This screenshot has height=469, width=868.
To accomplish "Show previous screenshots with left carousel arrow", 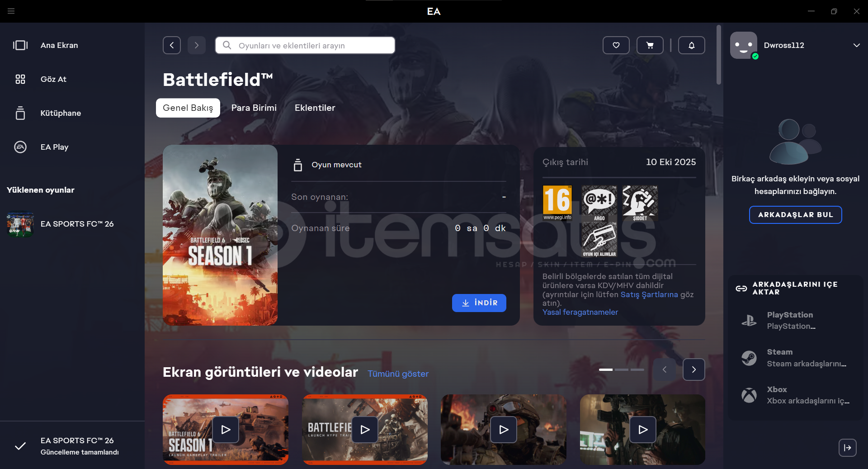I will [x=665, y=370].
